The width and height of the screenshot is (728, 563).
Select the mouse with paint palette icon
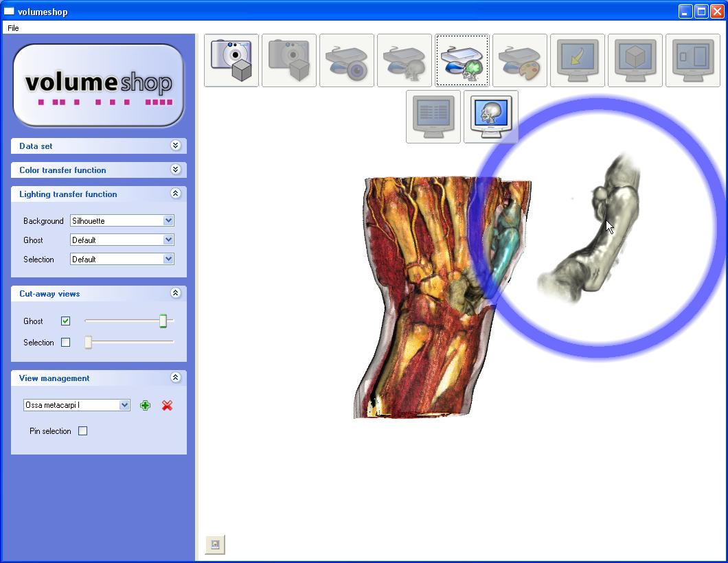coord(519,60)
